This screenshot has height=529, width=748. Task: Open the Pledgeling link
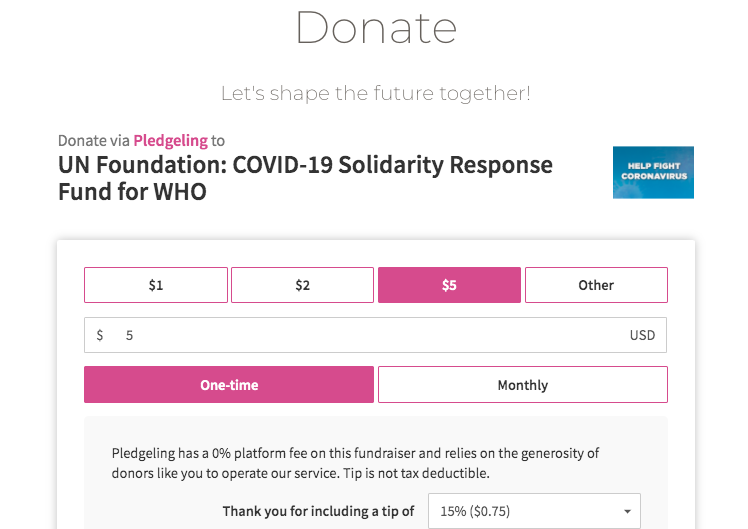(170, 140)
